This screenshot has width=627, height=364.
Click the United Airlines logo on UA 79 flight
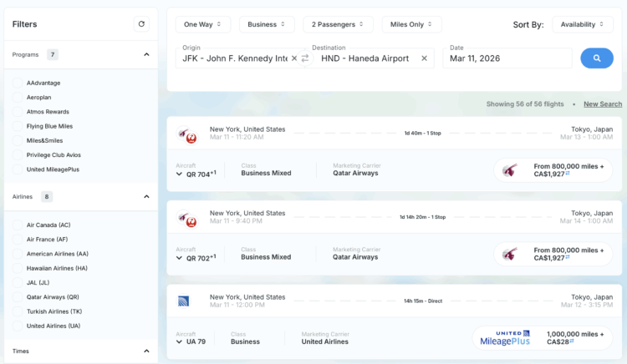point(183,301)
